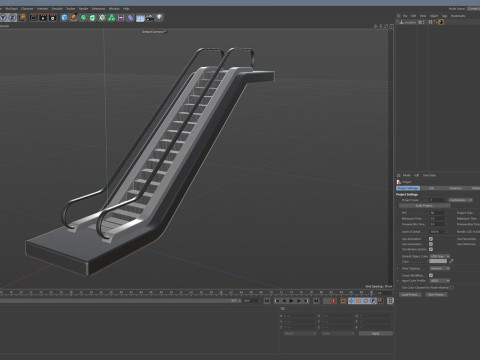Image resolution: width=480 pixels, height=360 pixels.
Task: Click the Apply button in Coordinates panel
Action: (376, 333)
